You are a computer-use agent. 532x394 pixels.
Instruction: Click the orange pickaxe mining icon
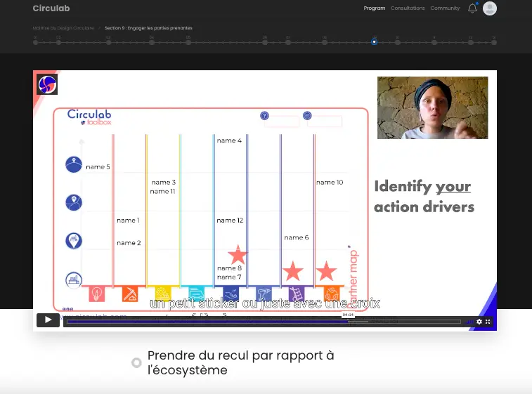[130, 294]
